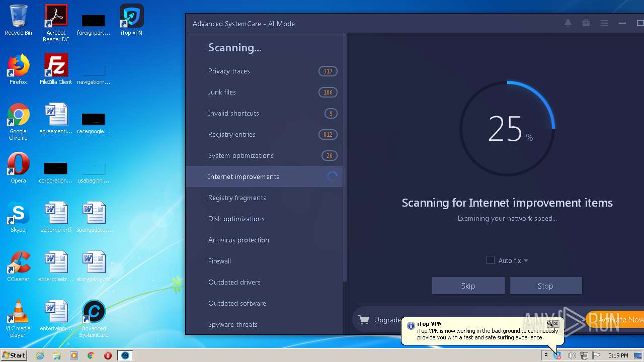644x362 pixels.
Task: Select Privacy traces scan item
Action: [264, 71]
